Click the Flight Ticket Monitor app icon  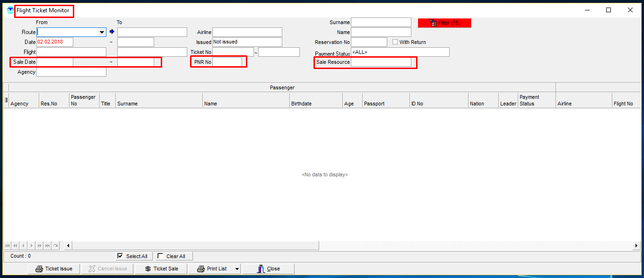10,10
